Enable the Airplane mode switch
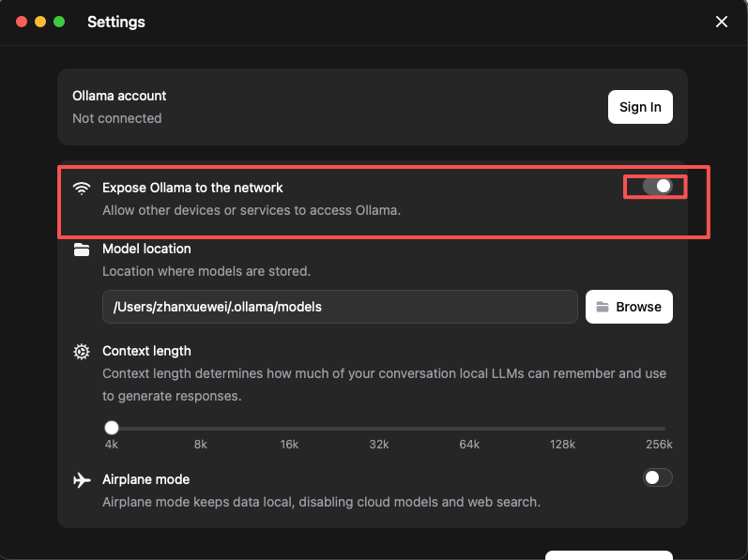Image resolution: width=748 pixels, height=560 pixels. 657,478
